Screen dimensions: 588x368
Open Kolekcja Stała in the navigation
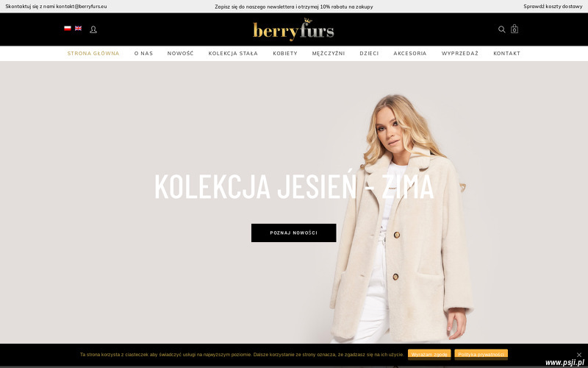(x=233, y=53)
